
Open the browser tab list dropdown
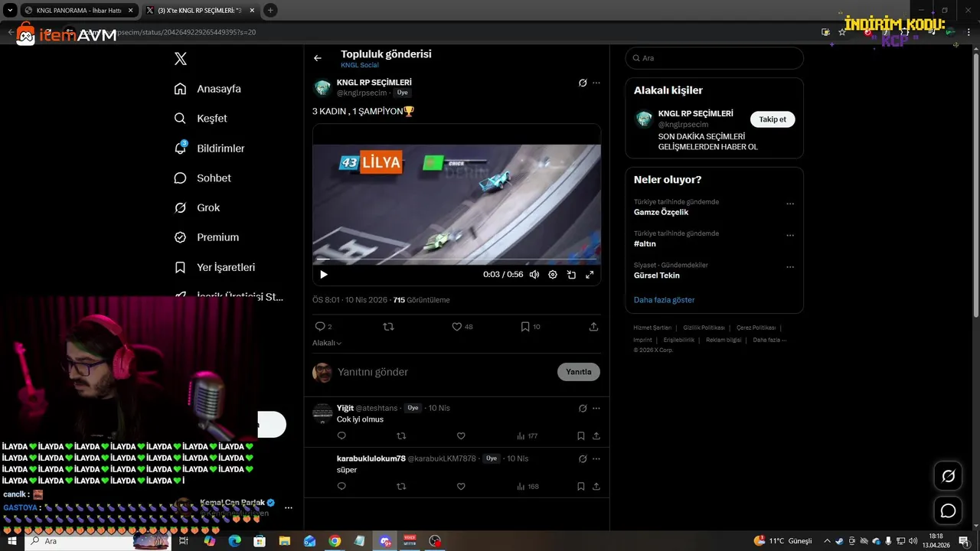pyautogui.click(x=9, y=11)
